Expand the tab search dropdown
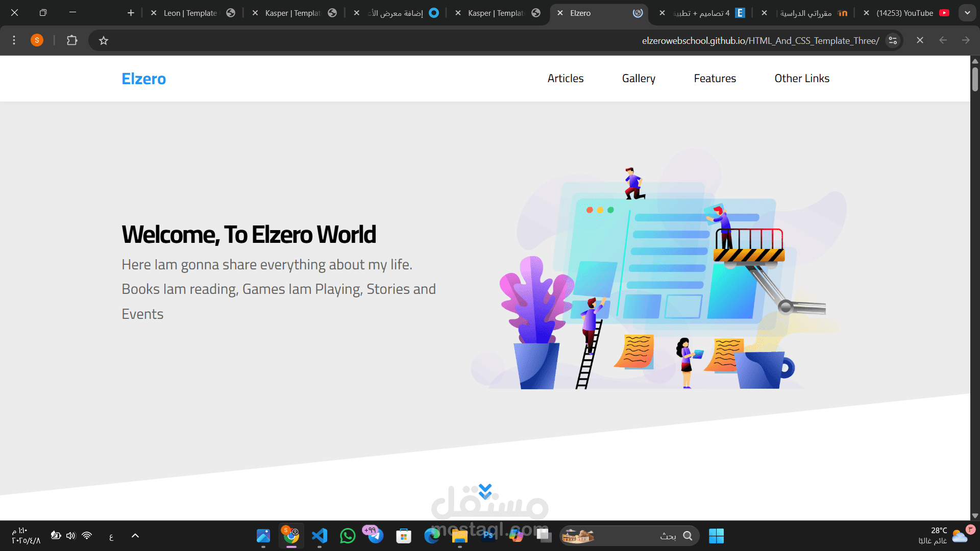 [x=967, y=13]
